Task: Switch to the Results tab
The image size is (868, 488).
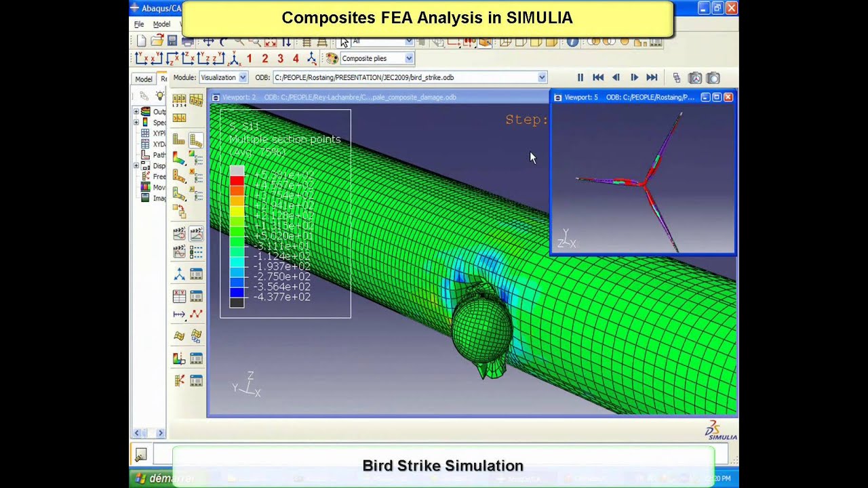Action: [x=163, y=79]
